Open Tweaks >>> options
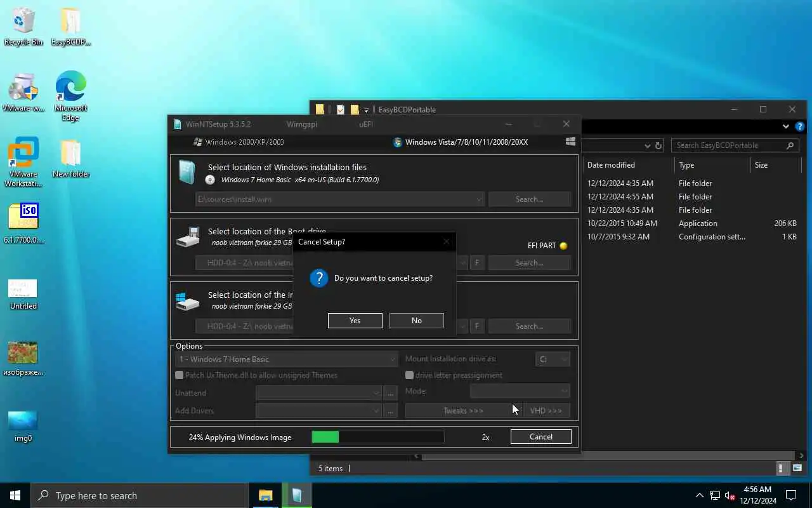 pos(463,411)
